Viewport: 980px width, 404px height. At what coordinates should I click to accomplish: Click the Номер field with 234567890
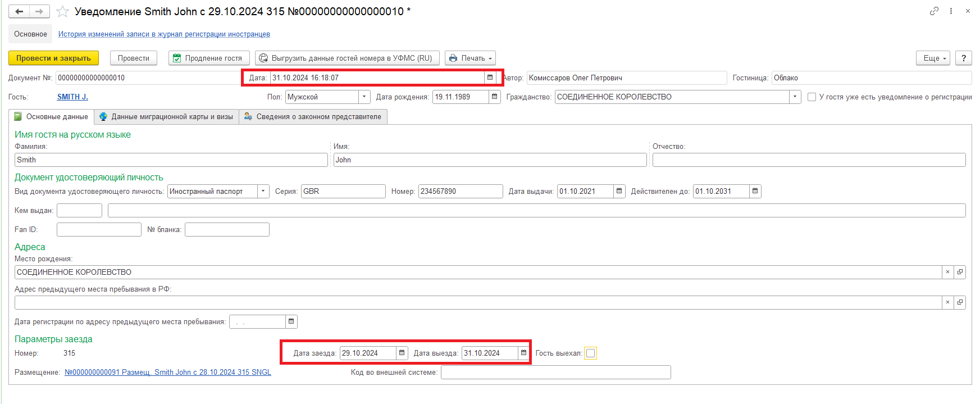[461, 191]
